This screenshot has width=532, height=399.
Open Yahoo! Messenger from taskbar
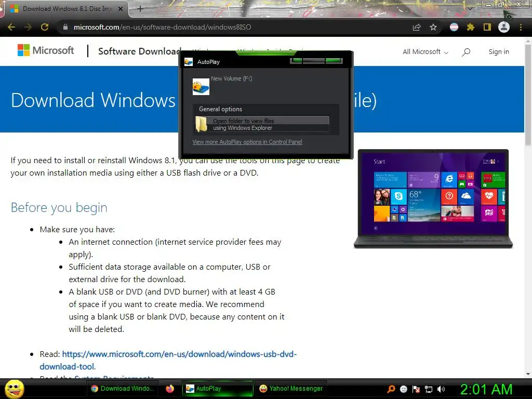point(290,389)
